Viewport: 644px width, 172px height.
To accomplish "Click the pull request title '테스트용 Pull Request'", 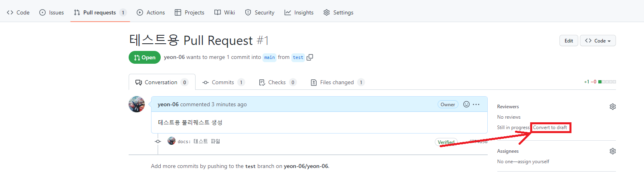I will coord(191,40).
